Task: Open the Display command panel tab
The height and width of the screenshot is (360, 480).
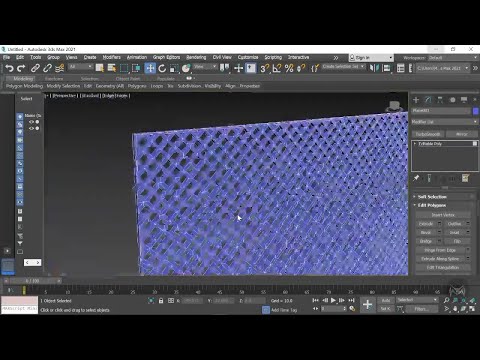Action: click(x=464, y=100)
